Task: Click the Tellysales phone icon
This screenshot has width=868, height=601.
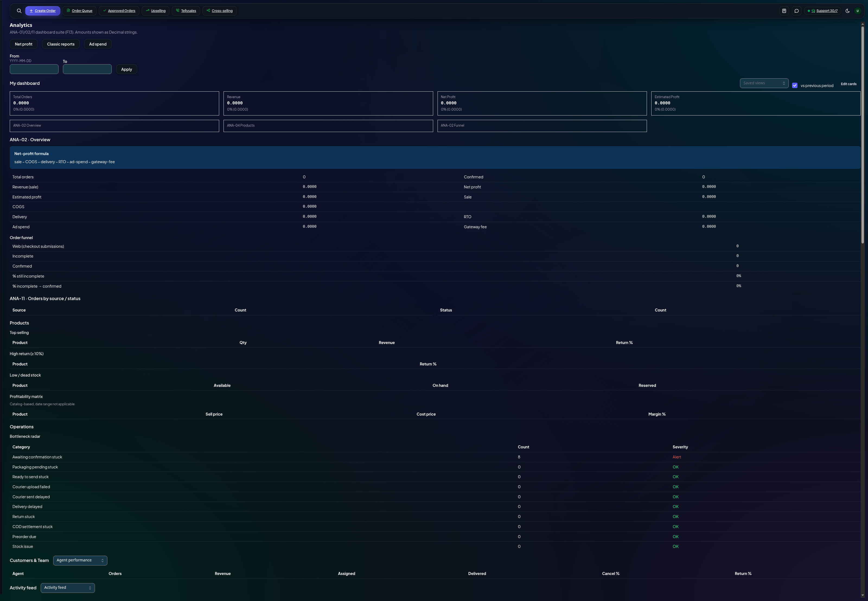Action: [177, 11]
